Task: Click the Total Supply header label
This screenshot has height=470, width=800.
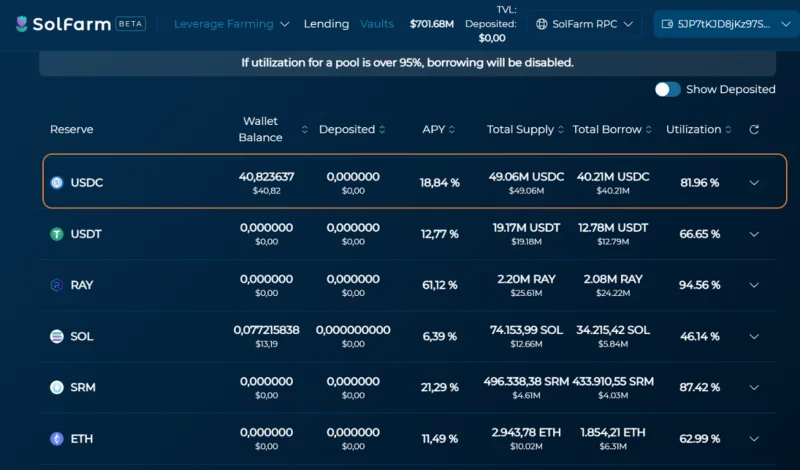Action: 520,130
